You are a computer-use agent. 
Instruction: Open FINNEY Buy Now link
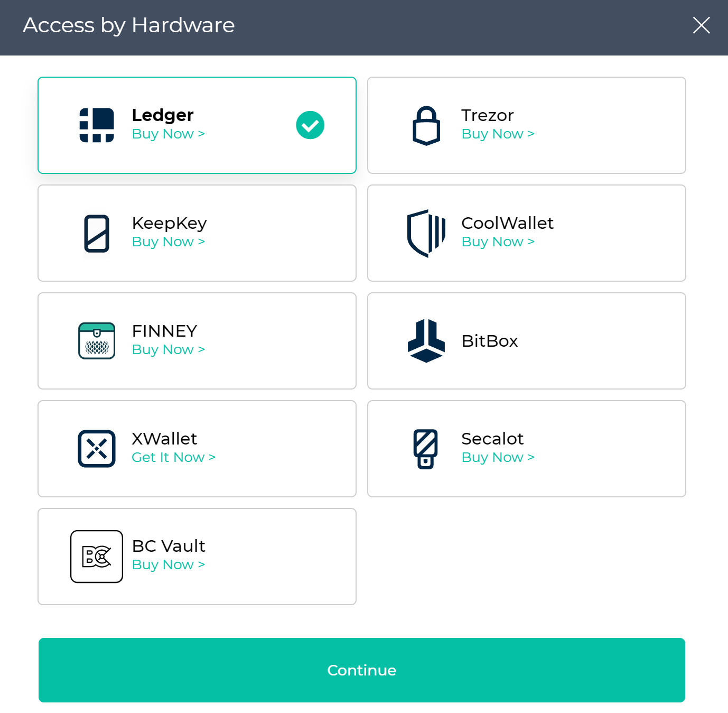pos(169,349)
